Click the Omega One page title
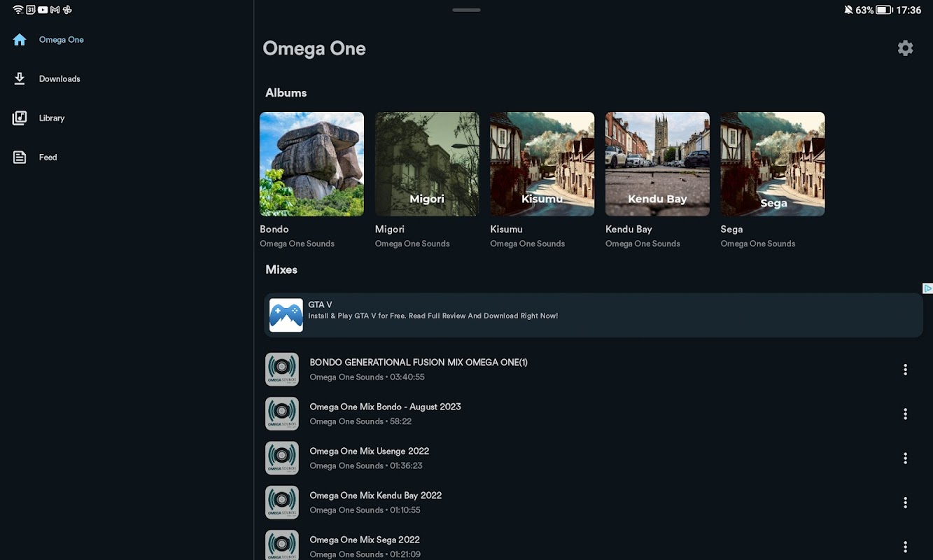 (x=314, y=48)
